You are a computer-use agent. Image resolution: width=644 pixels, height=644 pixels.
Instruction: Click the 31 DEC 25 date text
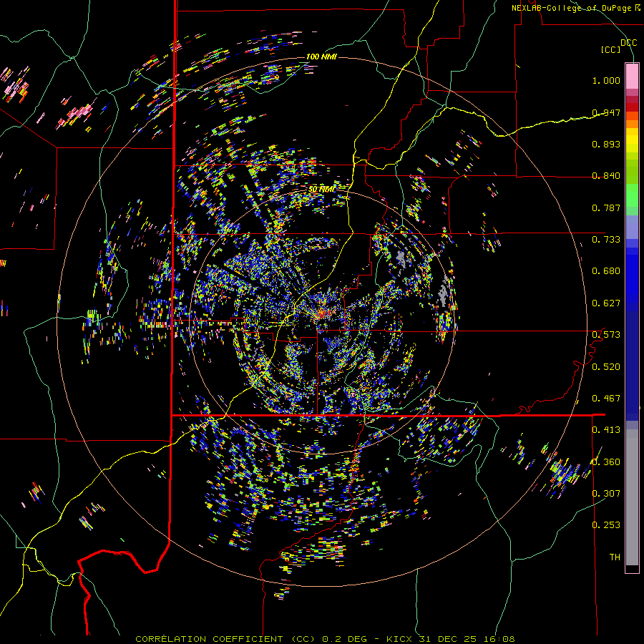[x=448, y=639]
